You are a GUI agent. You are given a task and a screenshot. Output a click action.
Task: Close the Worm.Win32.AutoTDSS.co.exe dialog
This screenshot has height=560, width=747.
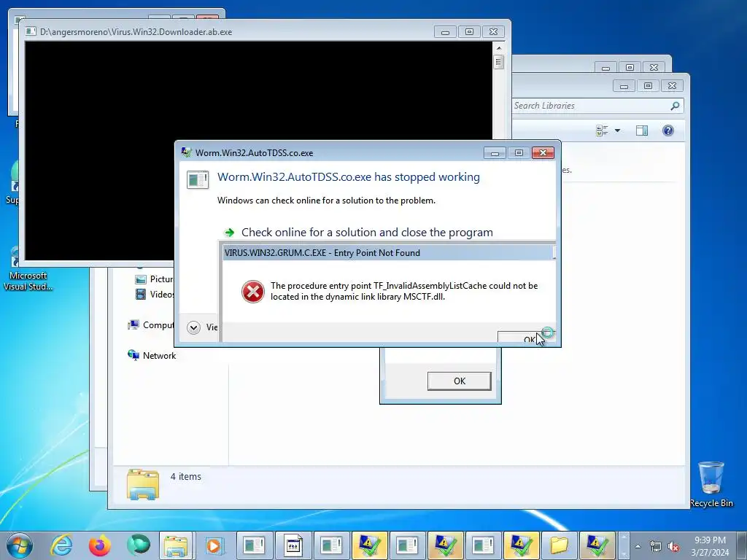tap(543, 153)
